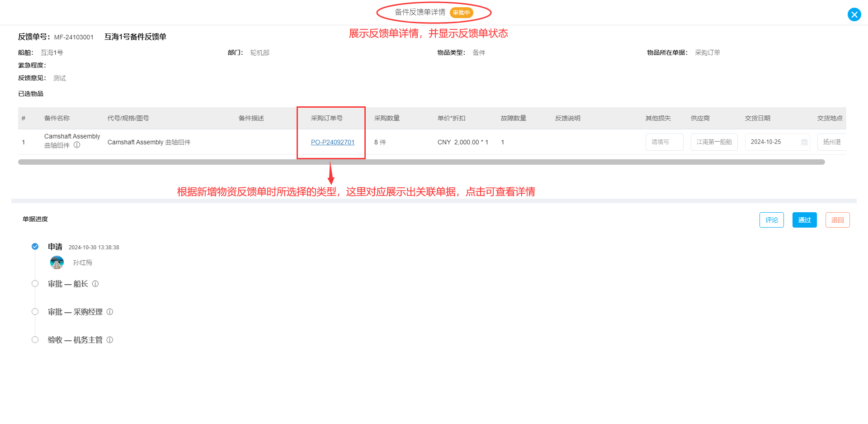Screen dimensions: 868x424
Task: Click the 采购订单号 column header
Action: [x=327, y=118]
